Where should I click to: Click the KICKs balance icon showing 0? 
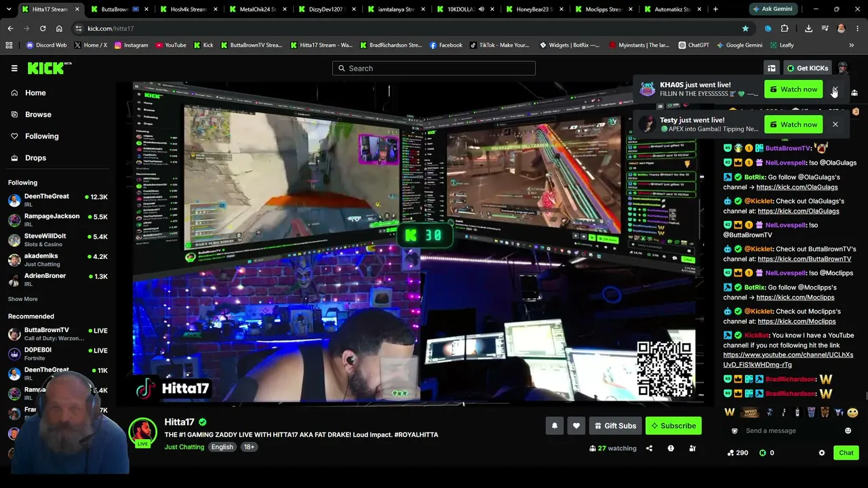[763, 453]
